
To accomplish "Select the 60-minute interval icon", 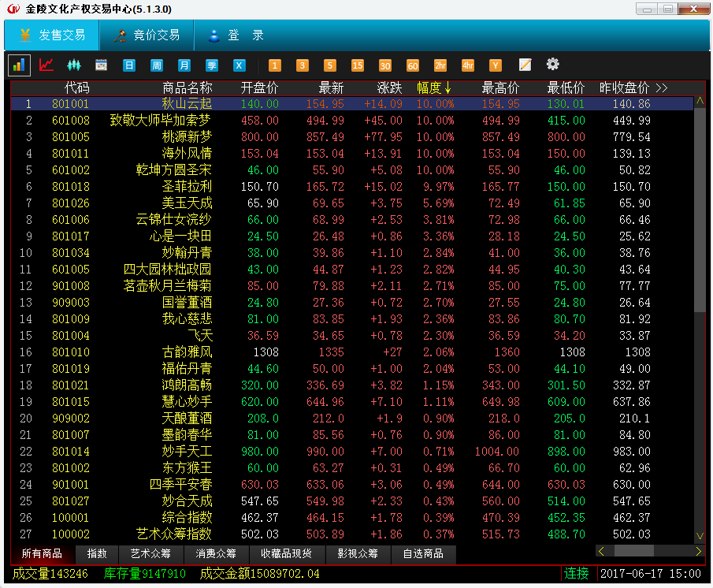I will pyautogui.click(x=413, y=65).
